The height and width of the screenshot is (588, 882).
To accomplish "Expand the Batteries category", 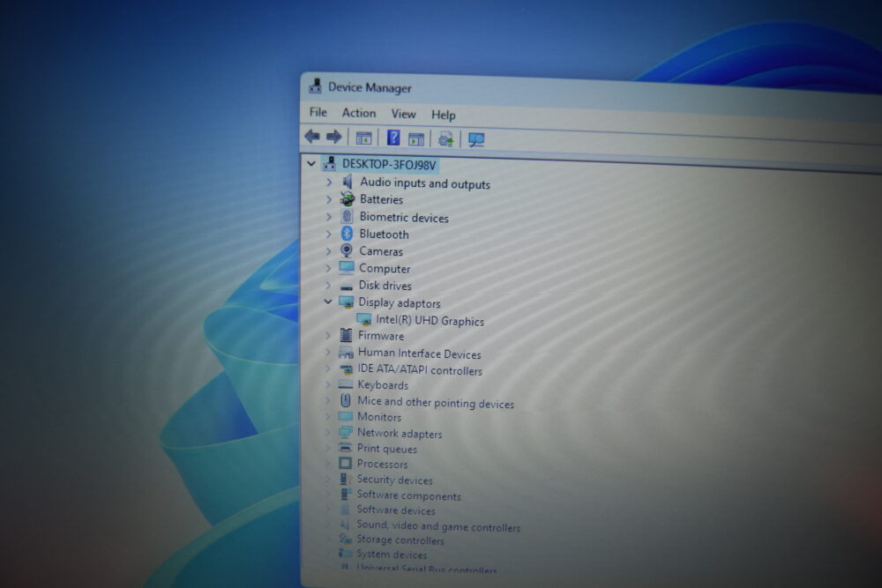I will click(x=330, y=199).
